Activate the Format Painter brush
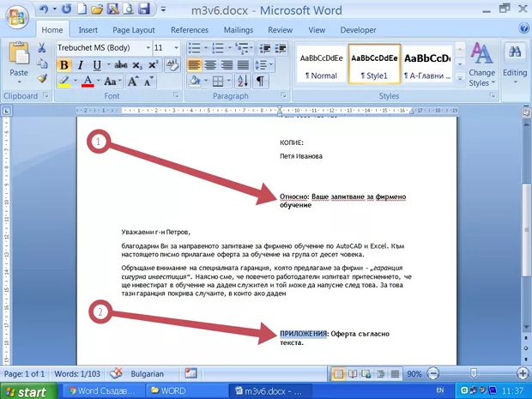532x399 pixels. (42, 79)
